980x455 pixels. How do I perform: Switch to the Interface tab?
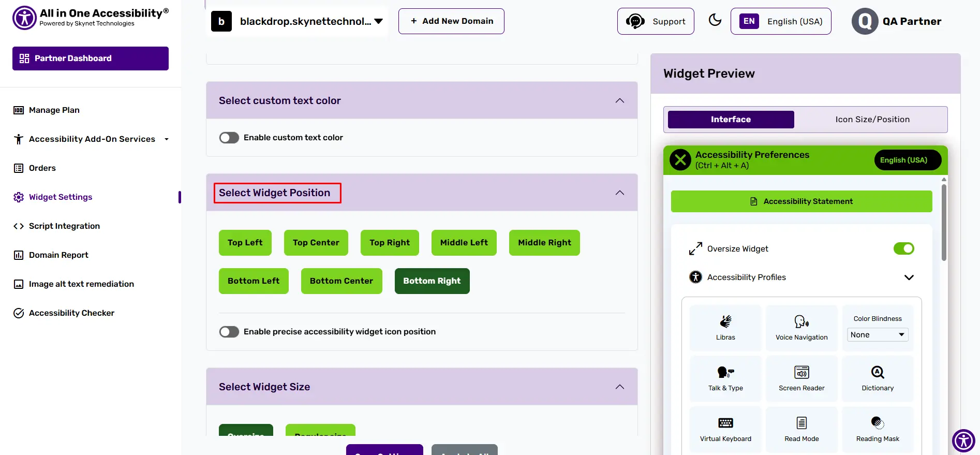click(x=731, y=120)
